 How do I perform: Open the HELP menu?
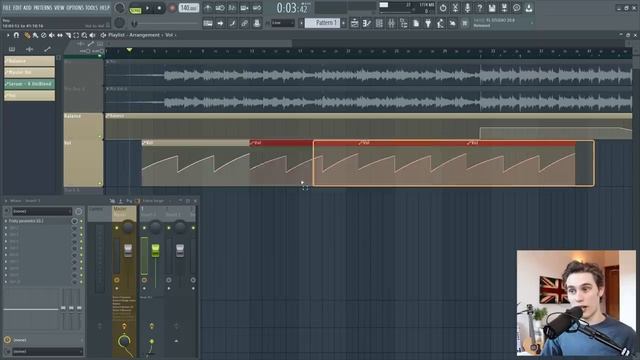pyautogui.click(x=105, y=8)
